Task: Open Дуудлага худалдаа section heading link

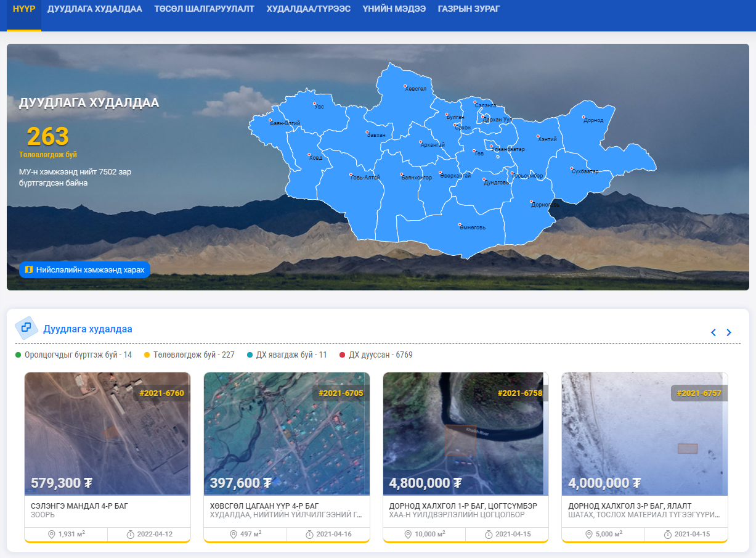Action: 87,329
